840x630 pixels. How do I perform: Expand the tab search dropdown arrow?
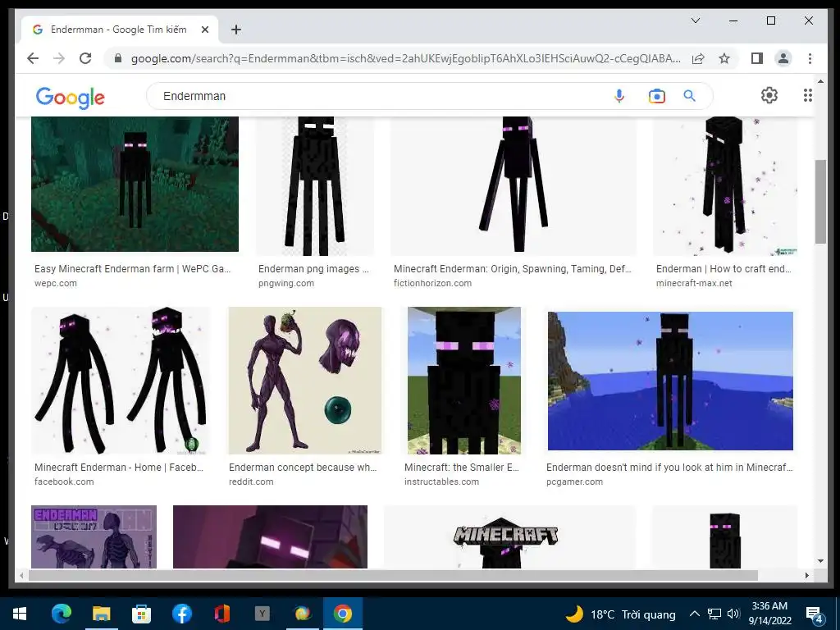click(x=696, y=21)
